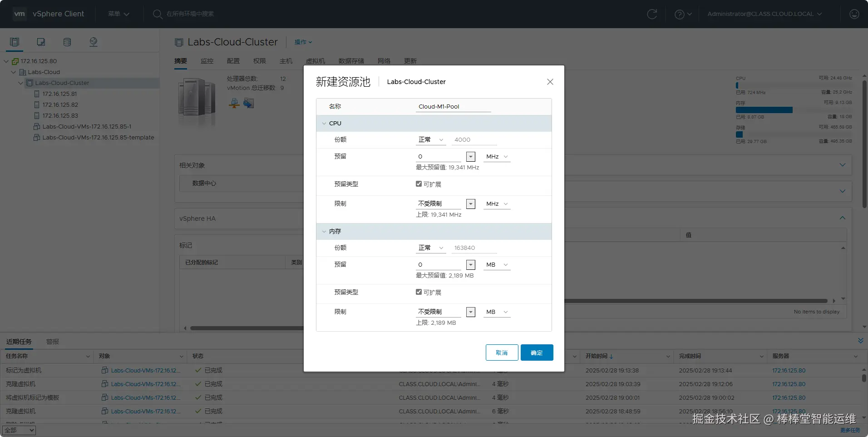
Task: Open the memory reservation value dropdown arrow
Action: pyautogui.click(x=471, y=265)
